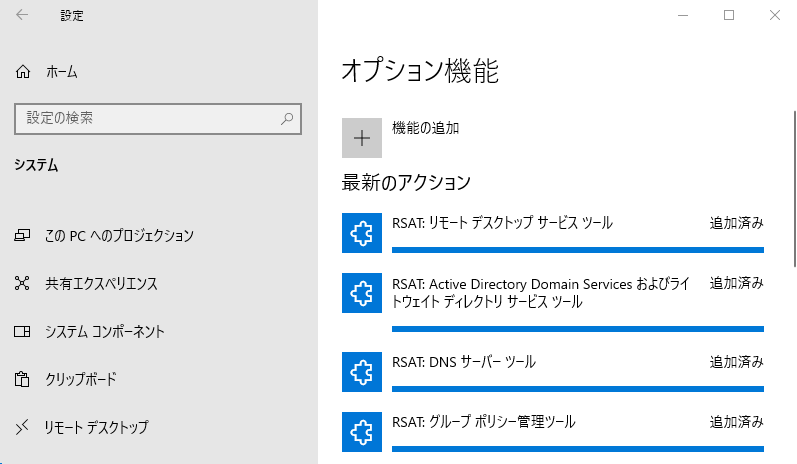Click progress bar under リモート デスクトップ サービス ツール
Viewport: 797px width, 464px height.
click(x=578, y=250)
